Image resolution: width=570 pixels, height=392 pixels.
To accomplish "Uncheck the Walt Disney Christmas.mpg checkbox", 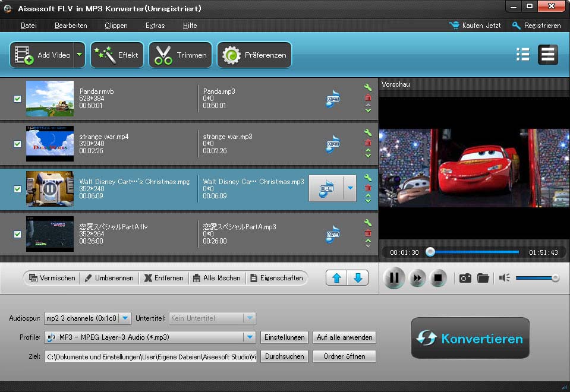I will coord(17,189).
